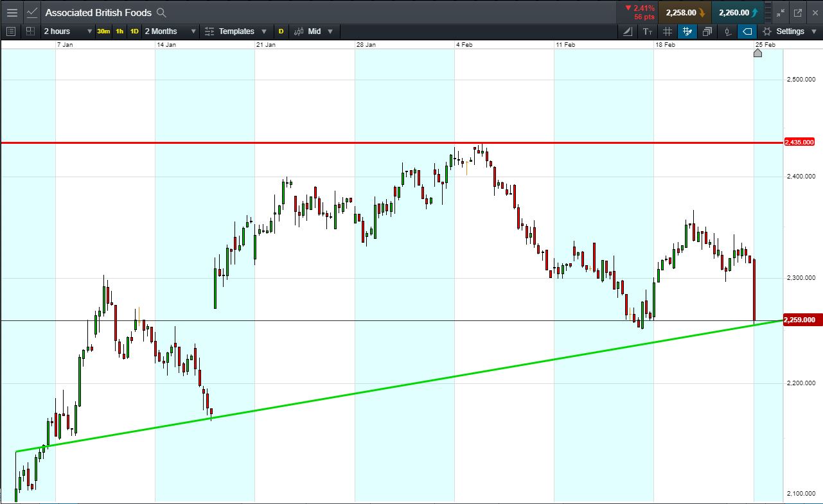Open the Templates dropdown
823x504 pixels.
tap(236, 31)
